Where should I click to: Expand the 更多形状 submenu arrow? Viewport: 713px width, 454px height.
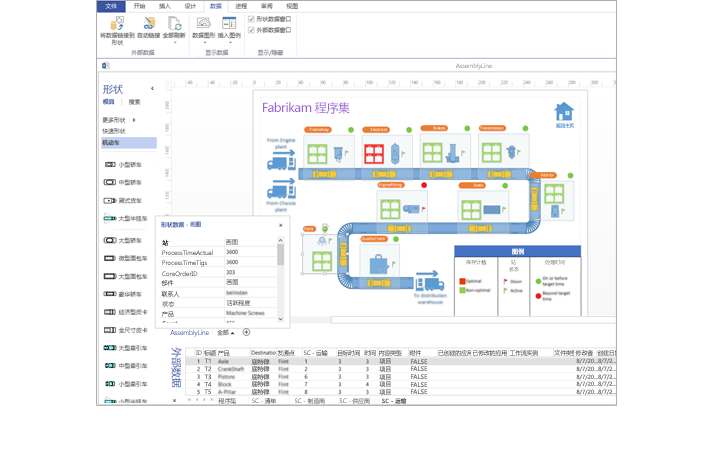pyautogui.click(x=134, y=120)
